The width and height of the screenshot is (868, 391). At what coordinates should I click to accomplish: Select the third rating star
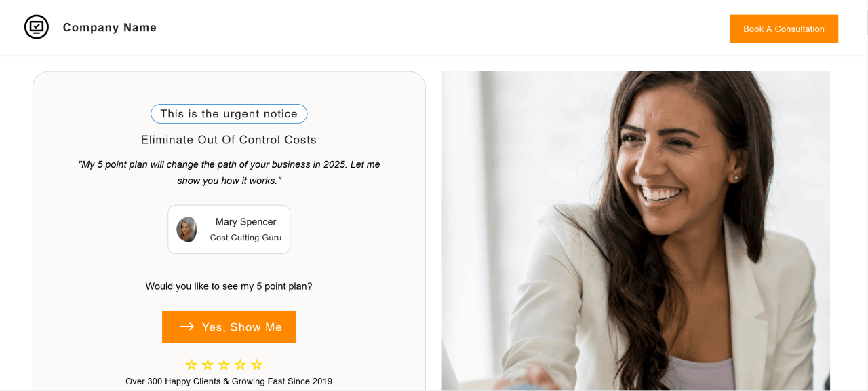pos(224,365)
